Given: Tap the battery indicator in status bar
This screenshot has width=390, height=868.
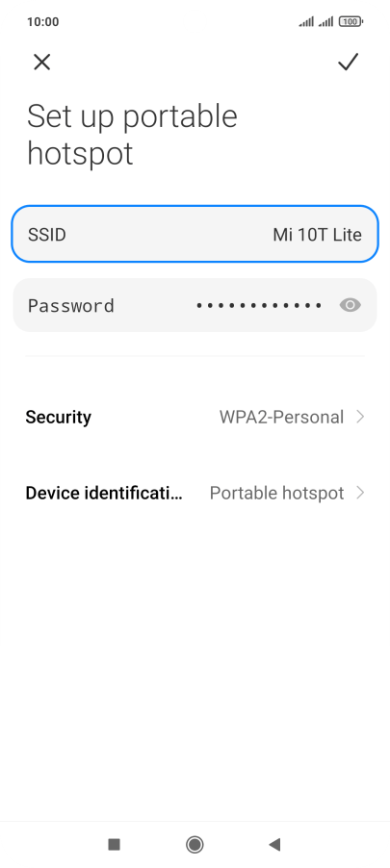Looking at the screenshot, I should tap(351, 21).
